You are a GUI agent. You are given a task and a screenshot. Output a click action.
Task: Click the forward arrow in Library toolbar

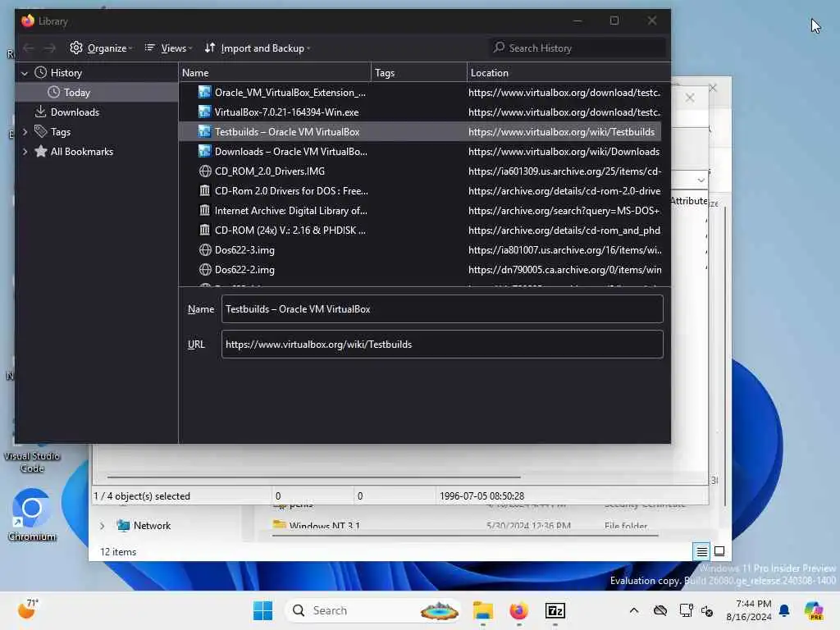click(x=49, y=48)
